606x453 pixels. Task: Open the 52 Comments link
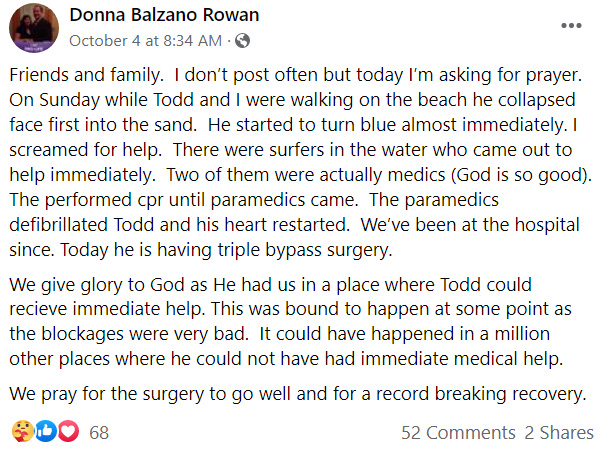(458, 433)
